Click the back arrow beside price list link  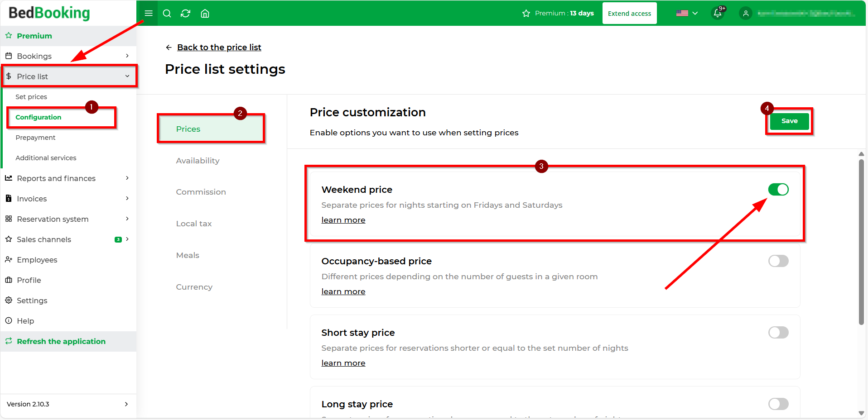pos(169,47)
